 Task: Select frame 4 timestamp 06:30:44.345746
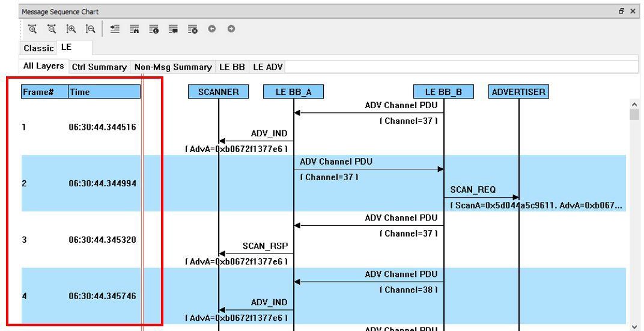point(102,296)
